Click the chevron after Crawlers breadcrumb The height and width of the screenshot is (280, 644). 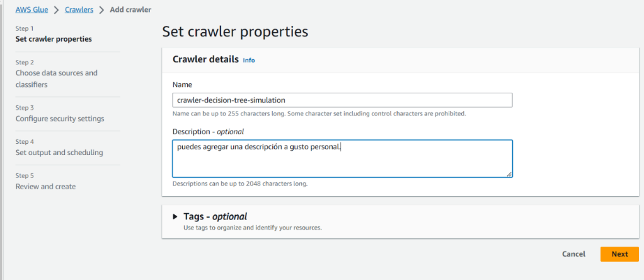pyautogui.click(x=101, y=10)
